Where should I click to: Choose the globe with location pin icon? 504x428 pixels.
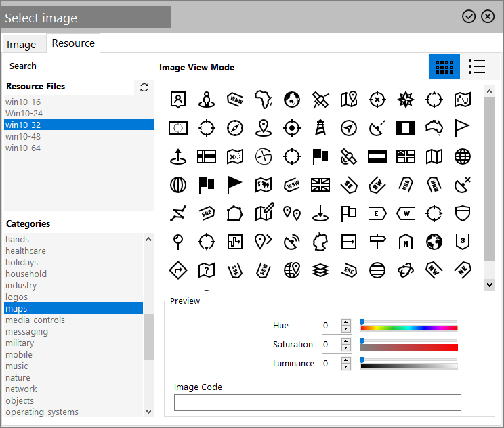pos(292,270)
